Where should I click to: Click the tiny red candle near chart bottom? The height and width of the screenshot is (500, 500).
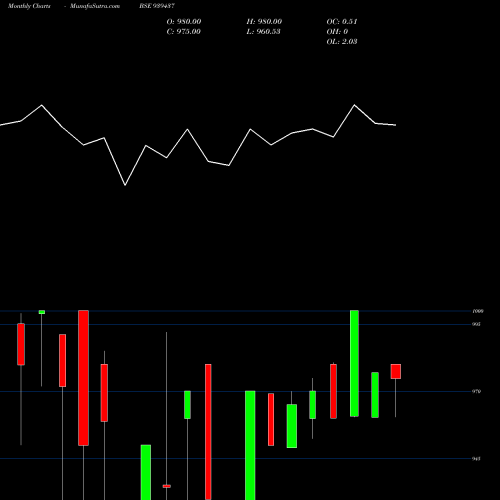(167, 486)
